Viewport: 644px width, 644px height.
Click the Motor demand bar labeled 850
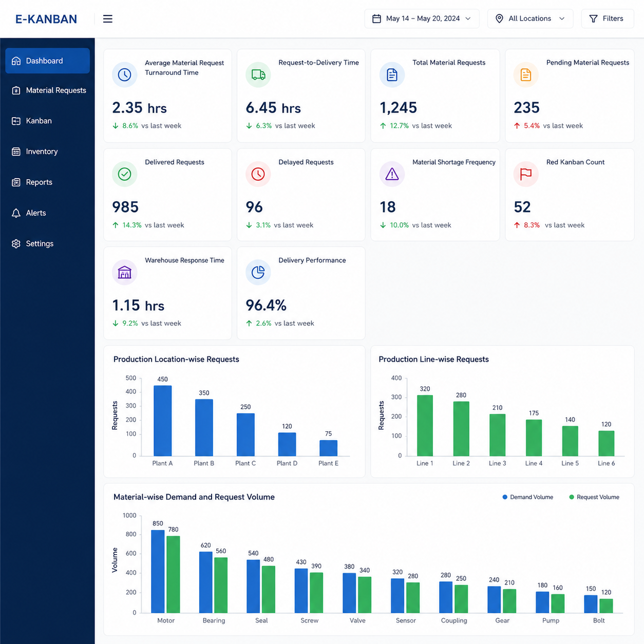click(x=158, y=571)
